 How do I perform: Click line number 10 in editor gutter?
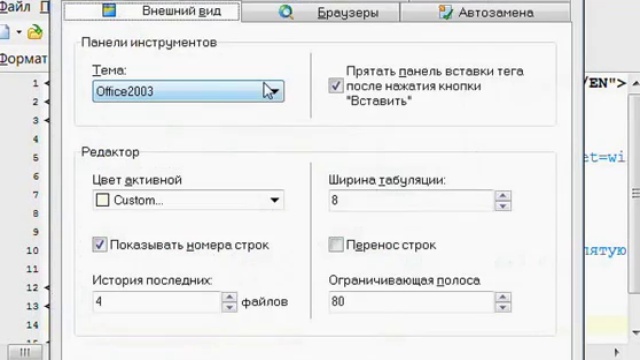click(32, 251)
